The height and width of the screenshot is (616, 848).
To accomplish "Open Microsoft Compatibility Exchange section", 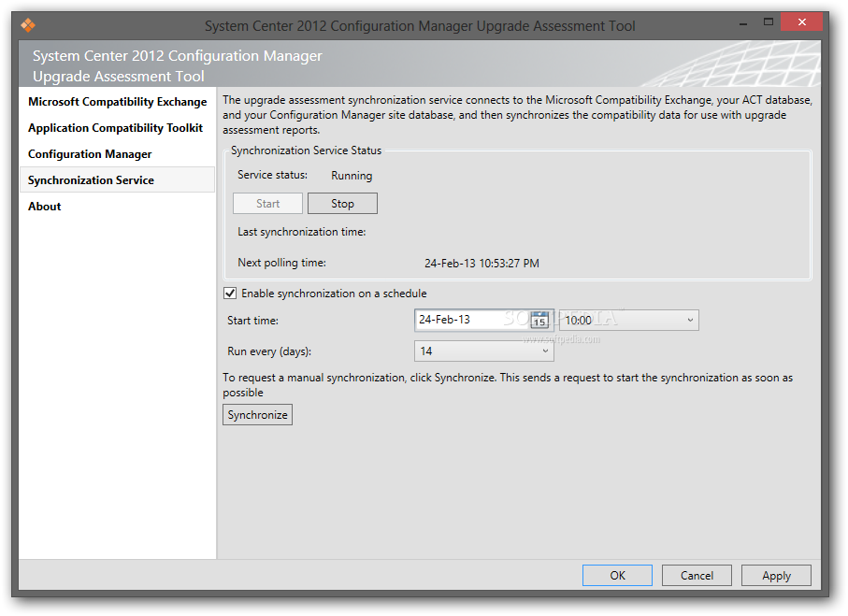I will [x=118, y=102].
